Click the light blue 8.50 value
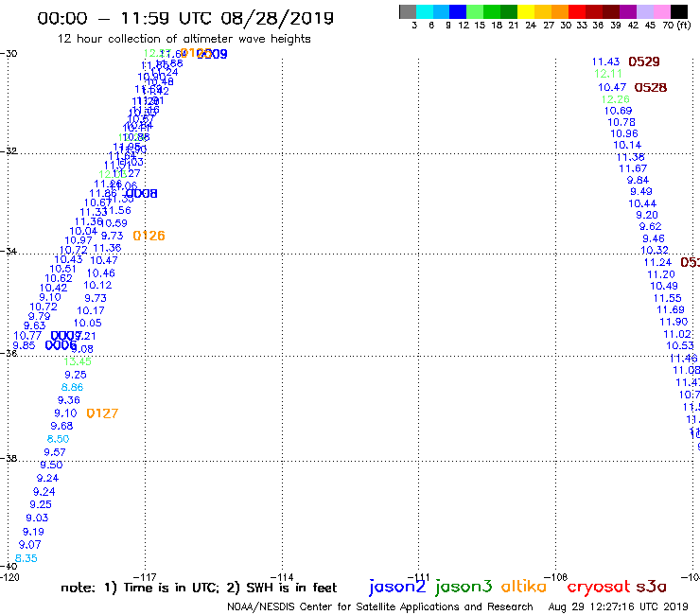 (58, 439)
